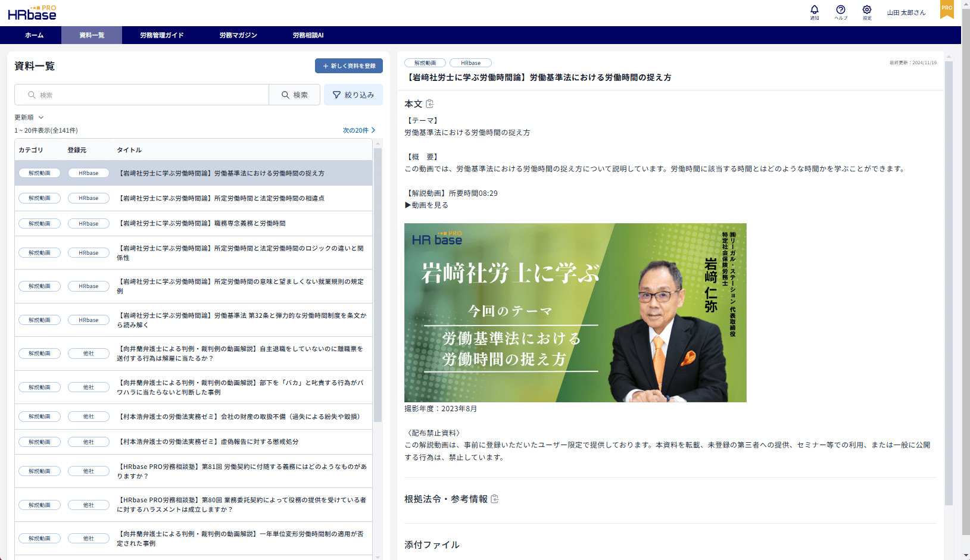Viewport: 970px width, 560px height.
Task: Click the PRO ribbon badge icon
Action: pos(947,9)
